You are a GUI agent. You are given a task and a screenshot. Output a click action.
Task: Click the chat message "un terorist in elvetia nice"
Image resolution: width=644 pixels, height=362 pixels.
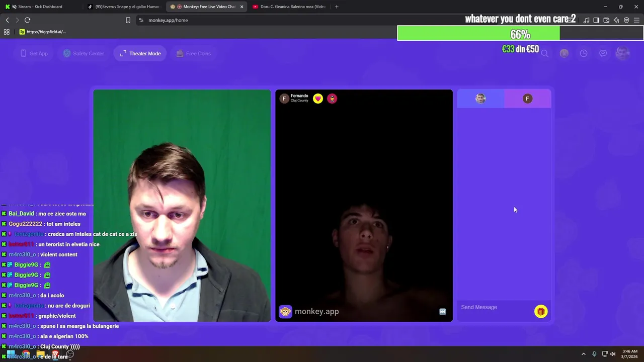click(69, 244)
